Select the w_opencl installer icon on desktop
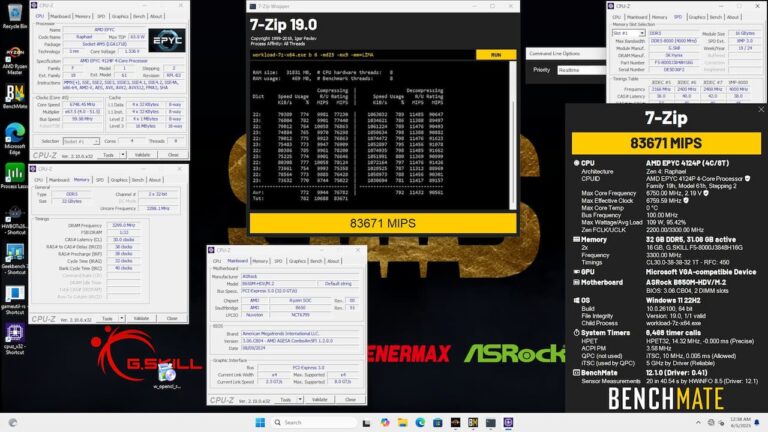Image resolution: width=768 pixels, height=432 pixels. coord(167,377)
